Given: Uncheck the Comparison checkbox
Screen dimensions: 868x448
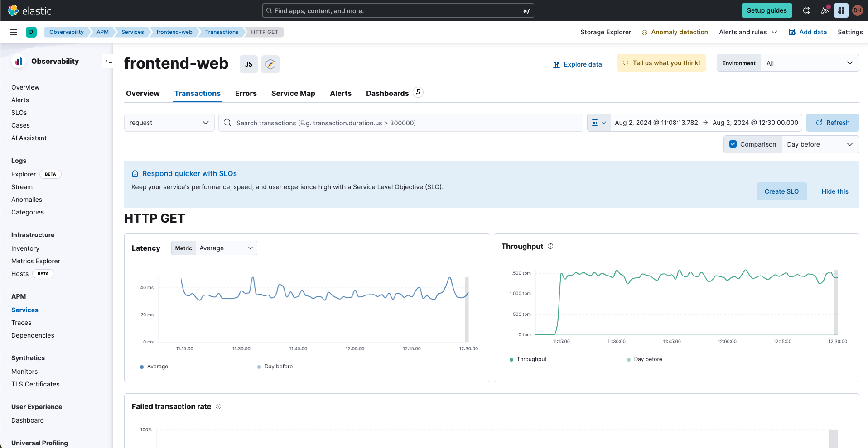Looking at the screenshot, I should (733, 144).
